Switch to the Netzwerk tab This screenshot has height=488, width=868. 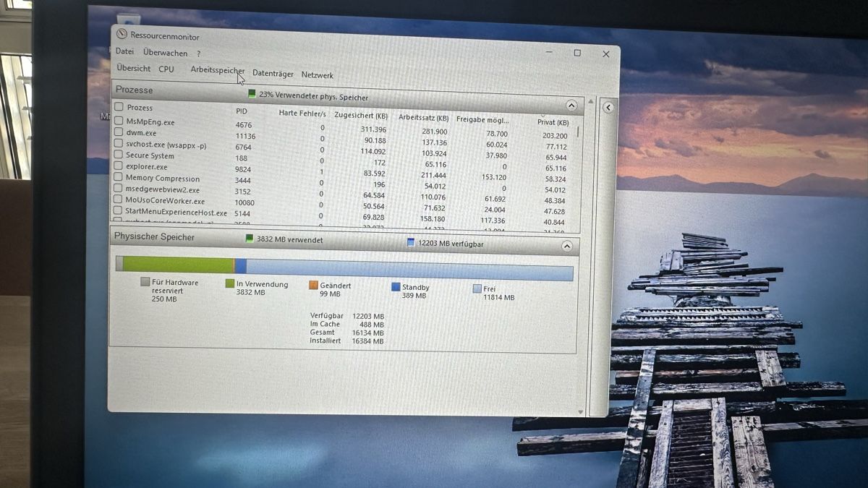(318, 75)
